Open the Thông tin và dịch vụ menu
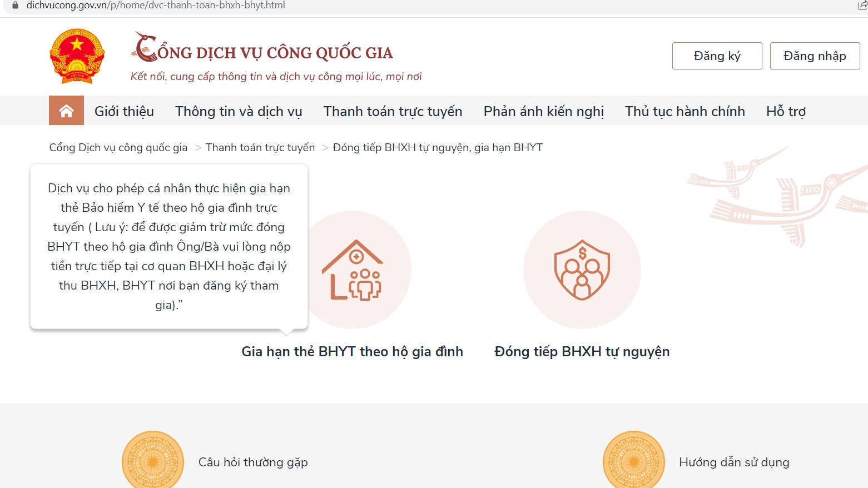868x488 pixels. click(x=239, y=111)
